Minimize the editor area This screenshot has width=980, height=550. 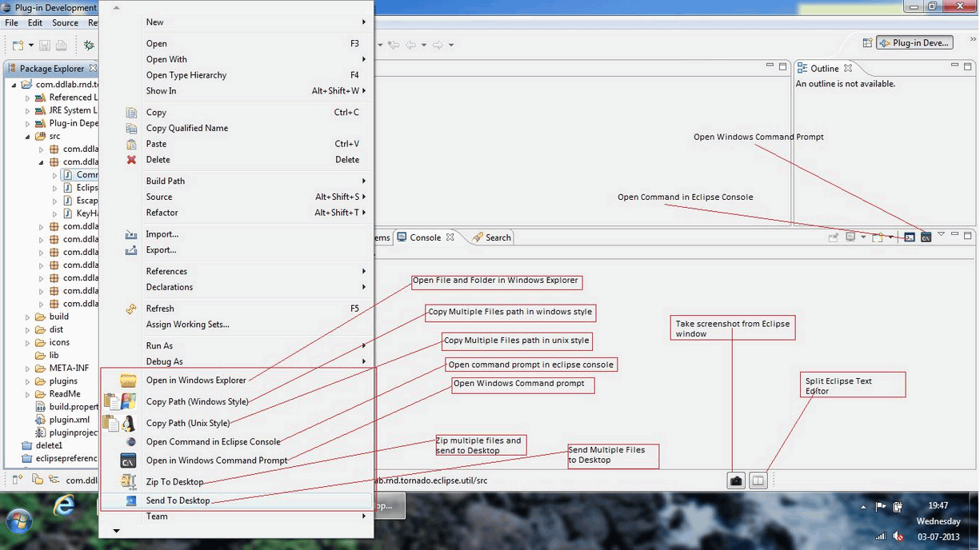[x=770, y=66]
